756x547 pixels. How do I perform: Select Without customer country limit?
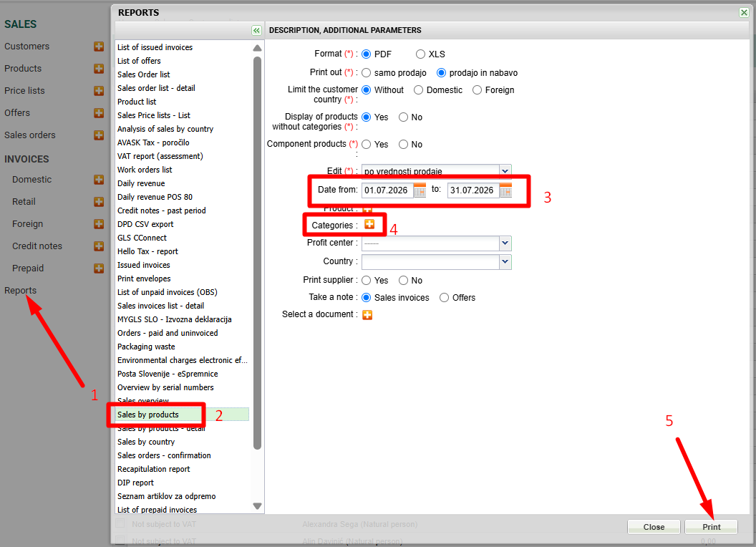tap(367, 90)
